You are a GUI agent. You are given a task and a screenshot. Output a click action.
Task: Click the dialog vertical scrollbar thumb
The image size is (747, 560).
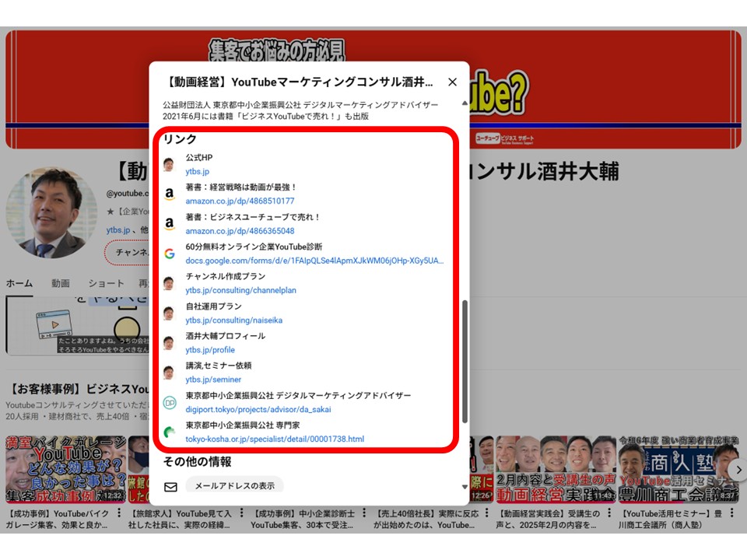(465, 362)
